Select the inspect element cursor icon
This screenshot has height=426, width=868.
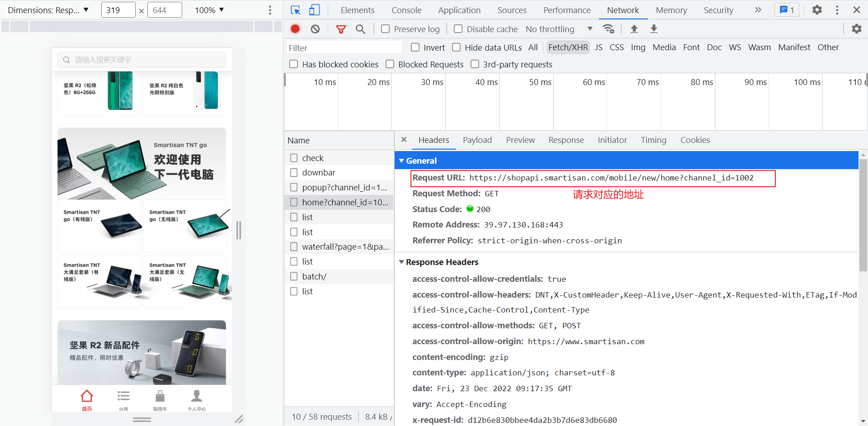click(295, 10)
